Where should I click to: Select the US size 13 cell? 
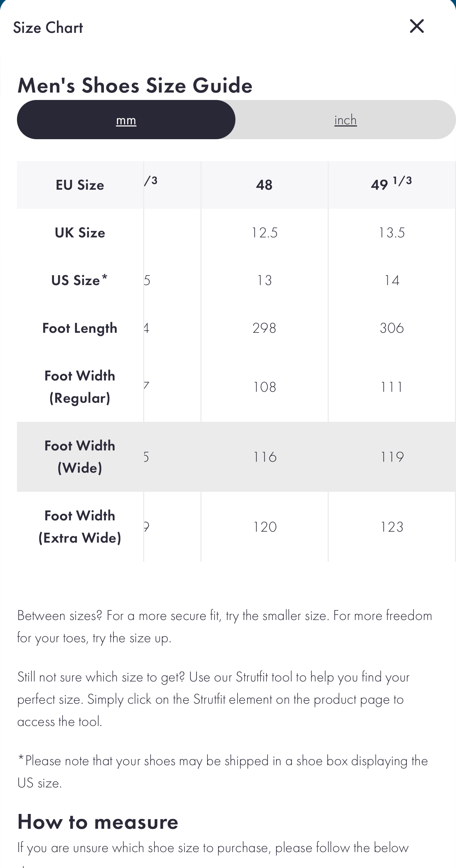[264, 281]
